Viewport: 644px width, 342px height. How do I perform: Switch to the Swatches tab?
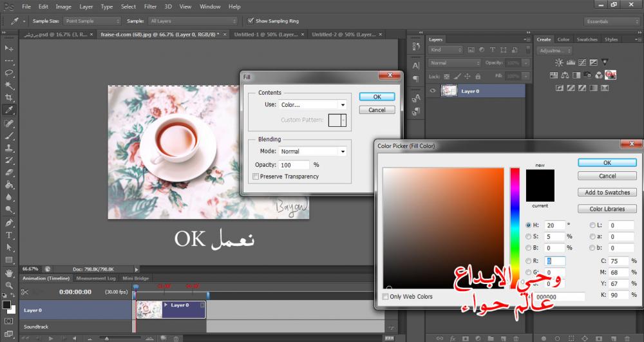coord(587,39)
